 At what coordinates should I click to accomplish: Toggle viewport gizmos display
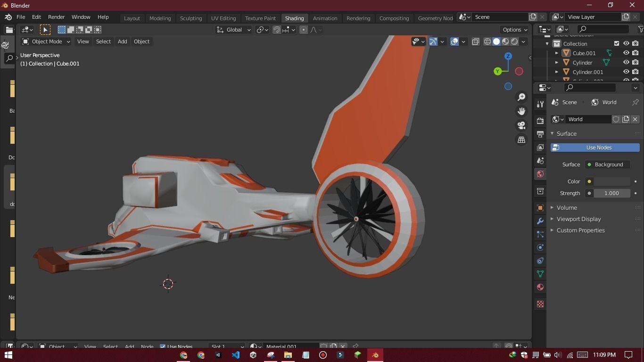pos(433,41)
